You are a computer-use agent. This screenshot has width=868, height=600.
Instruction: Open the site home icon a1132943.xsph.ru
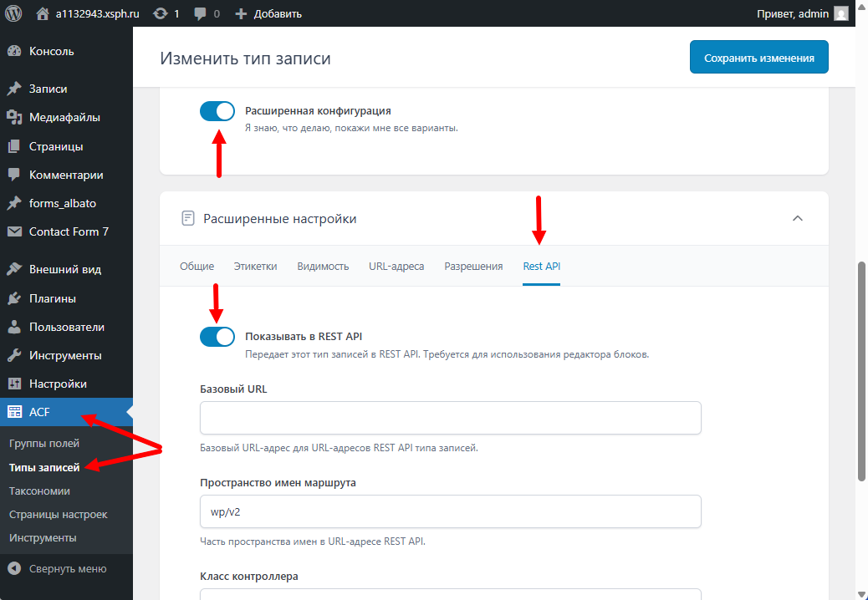(43, 13)
